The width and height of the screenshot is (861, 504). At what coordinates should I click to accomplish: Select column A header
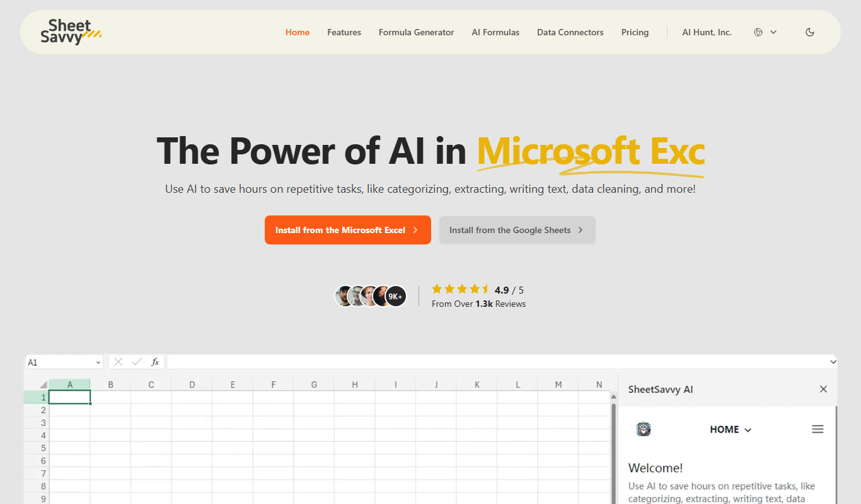[x=70, y=384]
